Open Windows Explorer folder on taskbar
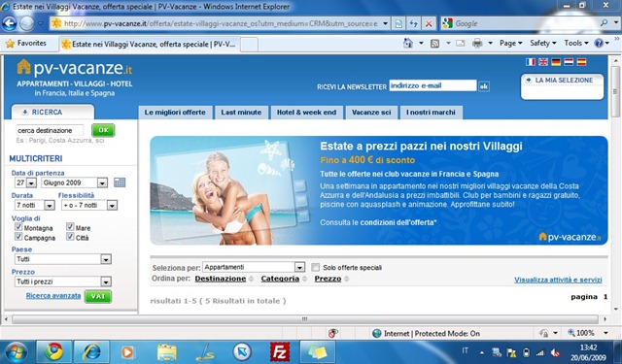The width and height of the screenshot is (622, 364). tap(167, 352)
